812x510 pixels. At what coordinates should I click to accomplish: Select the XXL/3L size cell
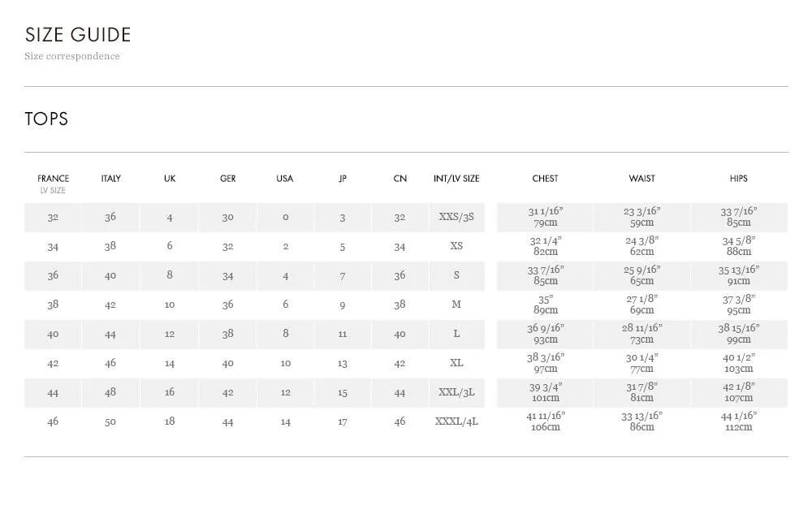[x=456, y=393]
